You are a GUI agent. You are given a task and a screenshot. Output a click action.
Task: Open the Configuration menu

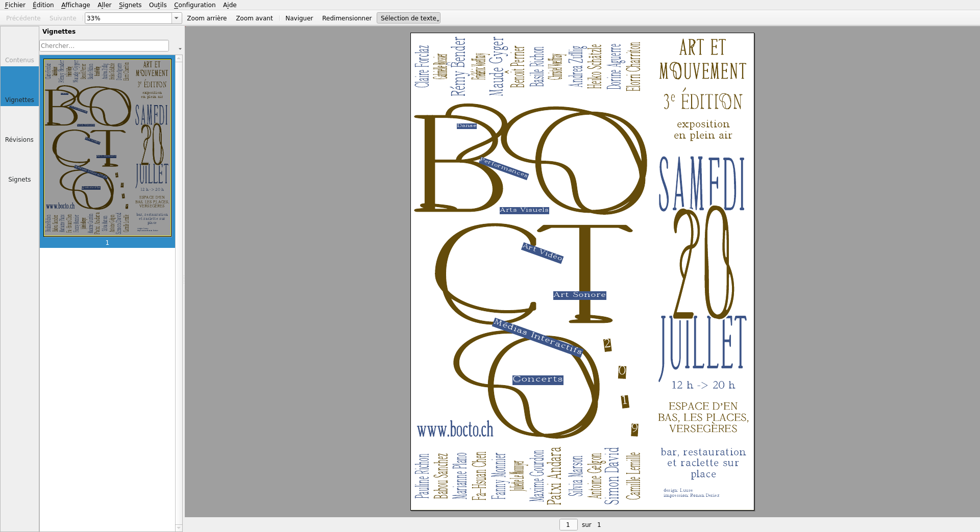coord(194,5)
